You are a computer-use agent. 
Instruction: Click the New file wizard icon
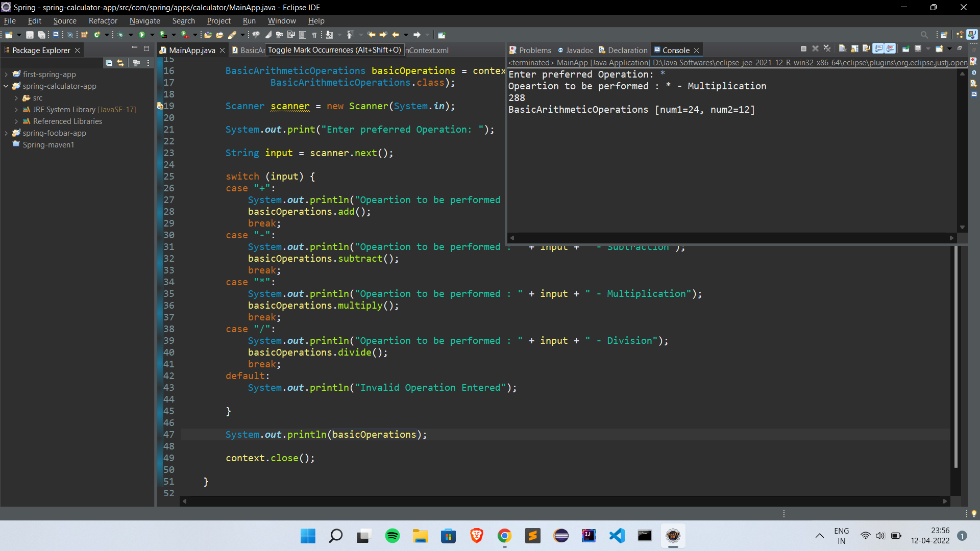[9, 35]
